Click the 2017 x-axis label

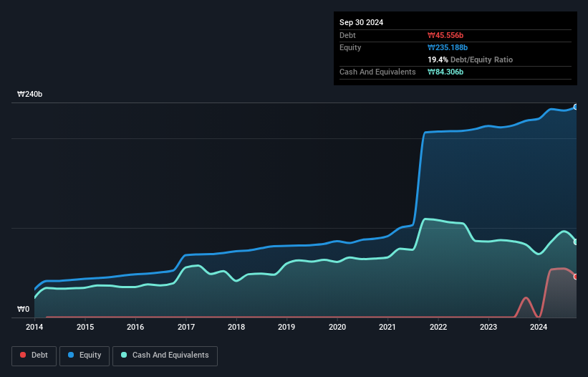[x=186, y=327]
